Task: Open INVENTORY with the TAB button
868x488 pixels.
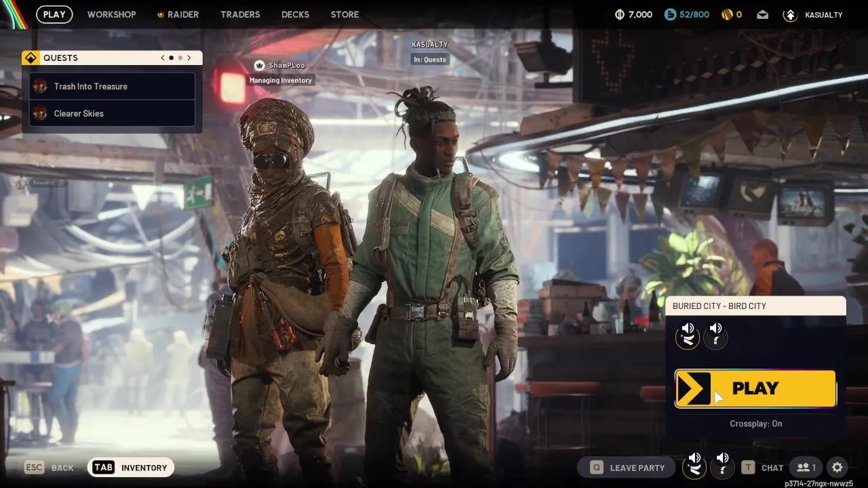Action: [131, 468]
